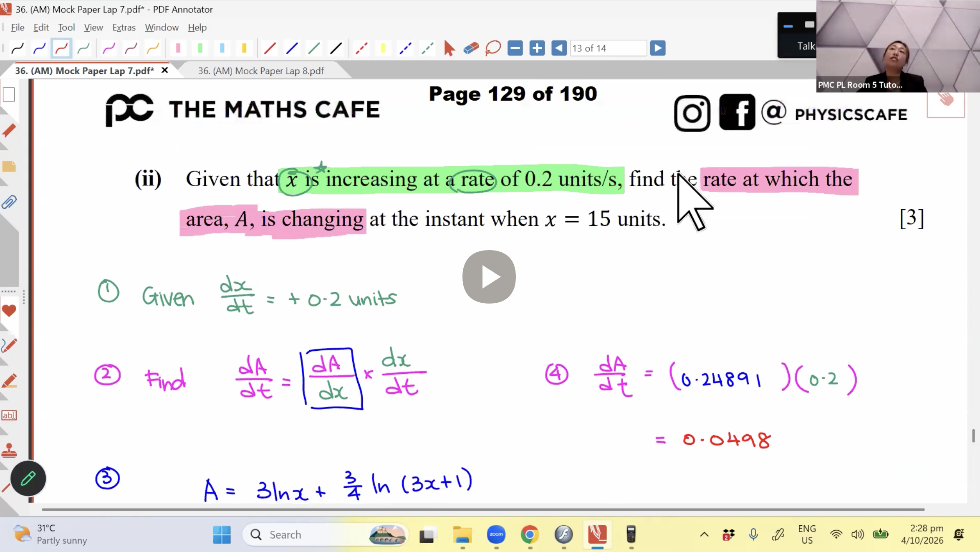Open the pen tool in side toolbox
This screenshot has height=552, width=980.
coord(9,345)
